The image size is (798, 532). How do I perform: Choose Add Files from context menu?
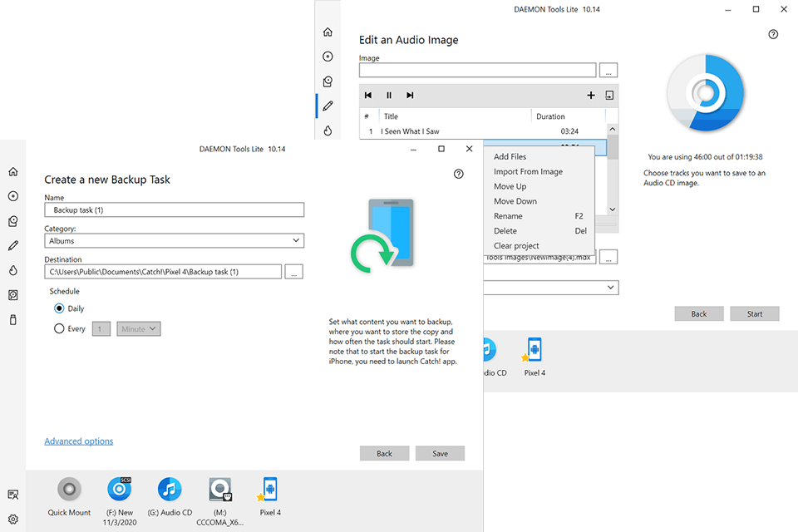(539, 157)
